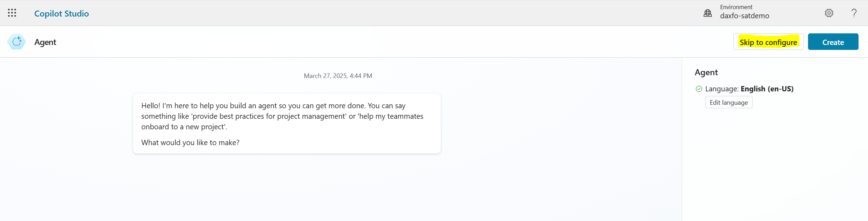
Task: Click the green language checkmark icon
Action: pyautogui.click(x=699, y=89)
